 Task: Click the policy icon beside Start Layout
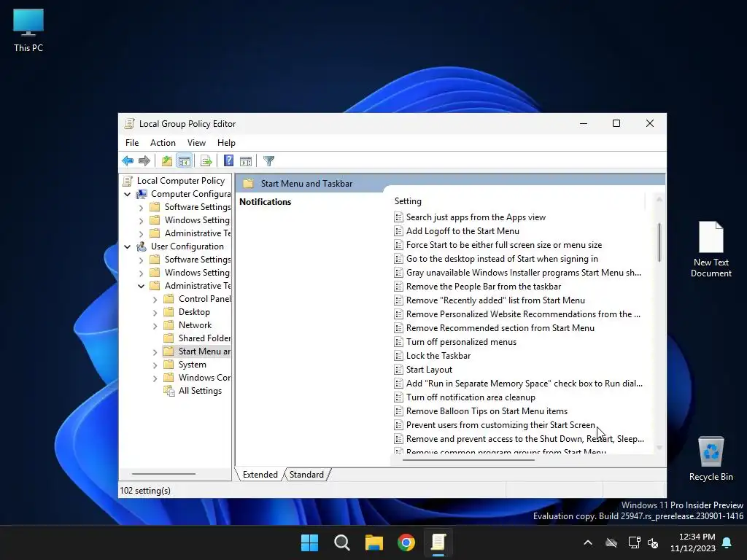point(399,370)
